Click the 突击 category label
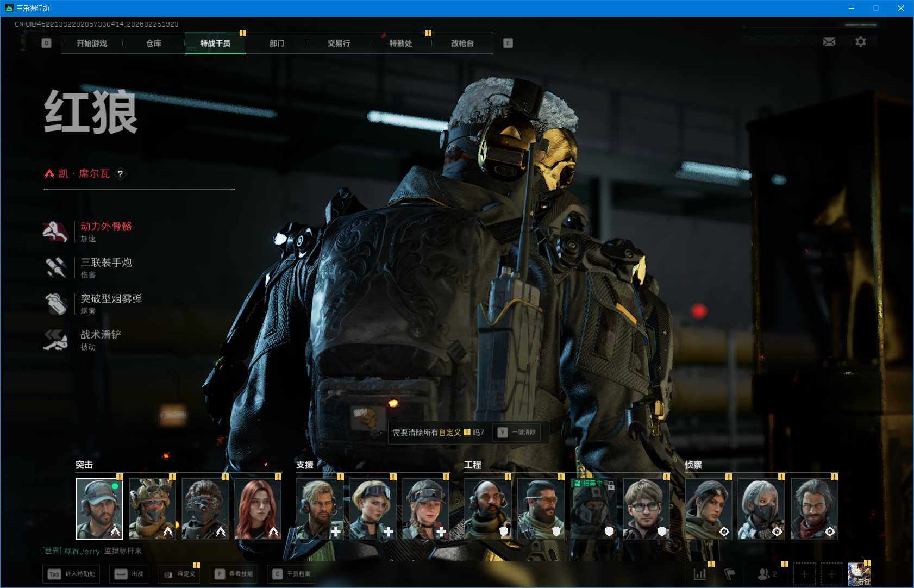914x588 pixels. point(84,465)
